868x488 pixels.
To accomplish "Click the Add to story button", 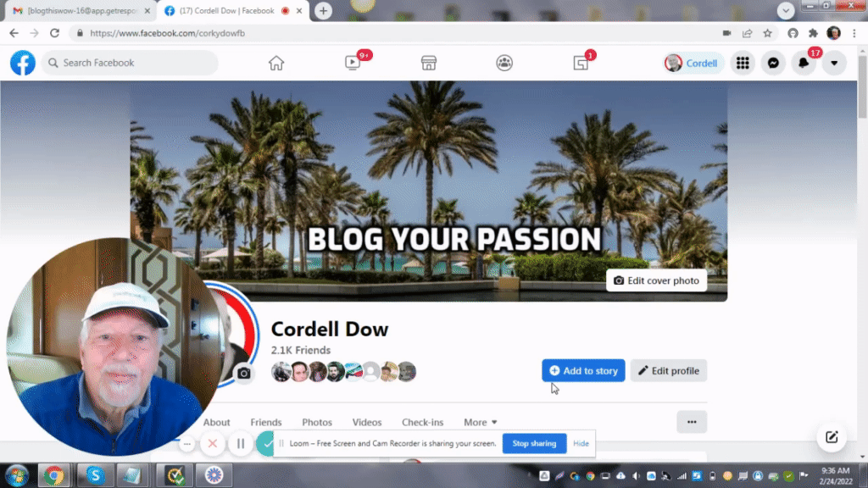I will click(x=583, y=370).
